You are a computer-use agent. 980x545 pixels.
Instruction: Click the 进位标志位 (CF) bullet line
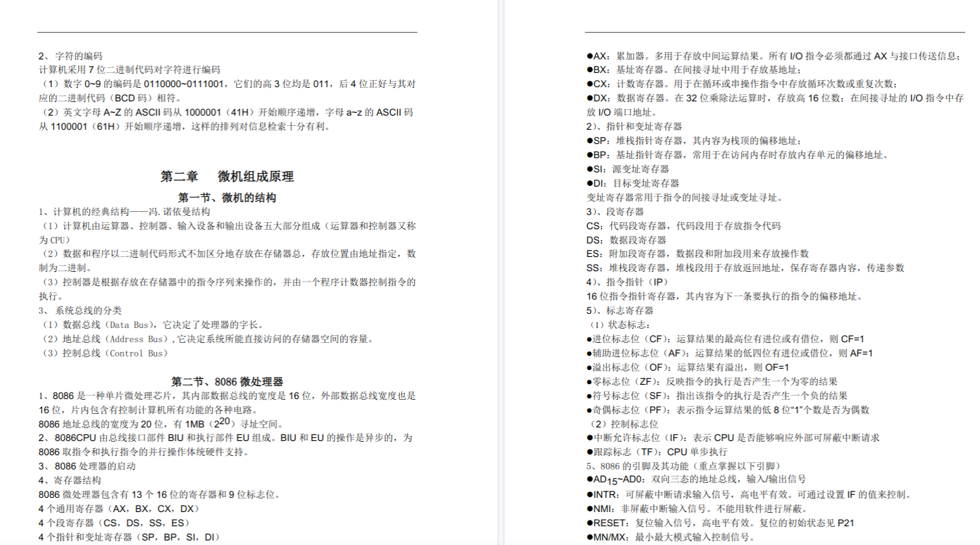[725, 339]
